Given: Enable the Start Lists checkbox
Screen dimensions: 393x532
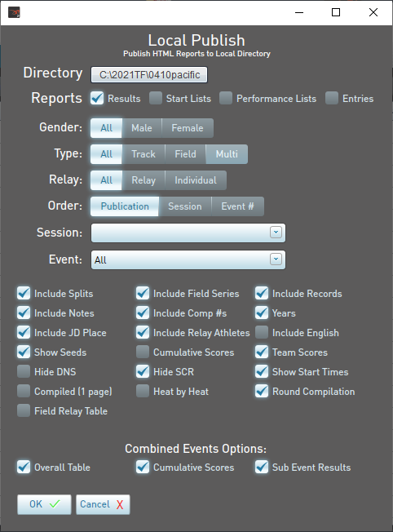Looking at the screenshot, I should (156, 98).
